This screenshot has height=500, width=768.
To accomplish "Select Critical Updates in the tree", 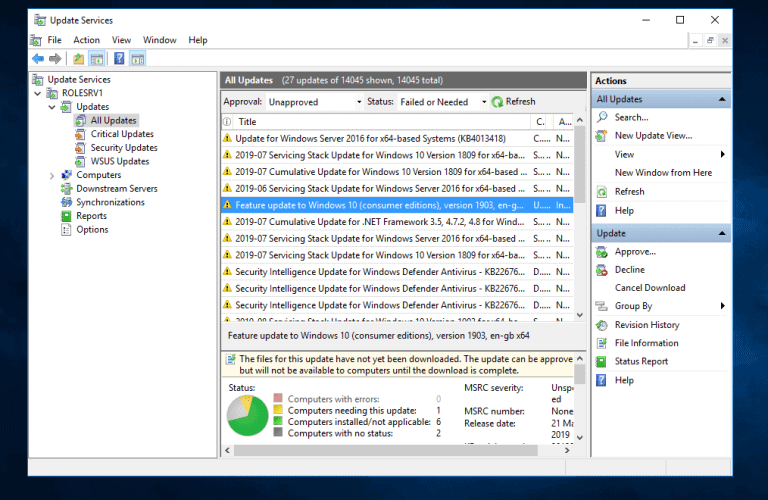I will (122, 134).
